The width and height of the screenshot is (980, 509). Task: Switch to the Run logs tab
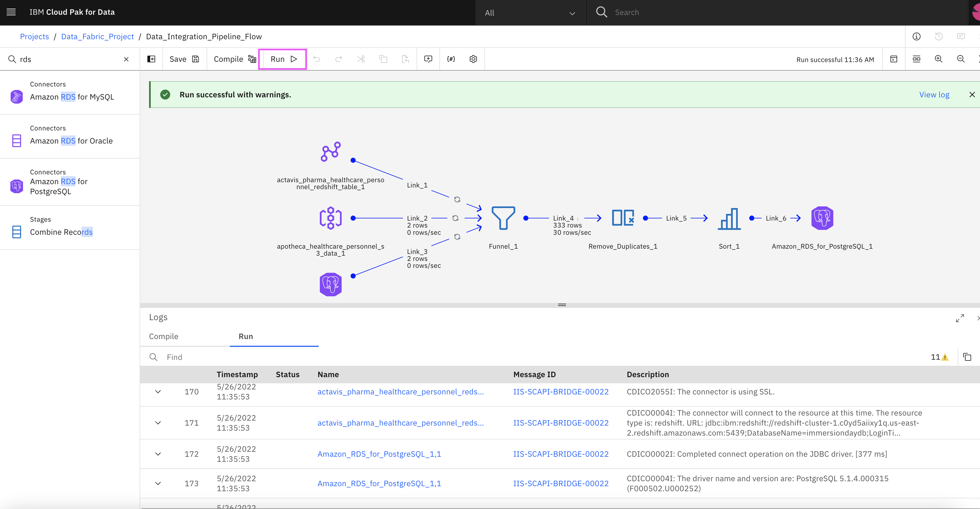246,336
